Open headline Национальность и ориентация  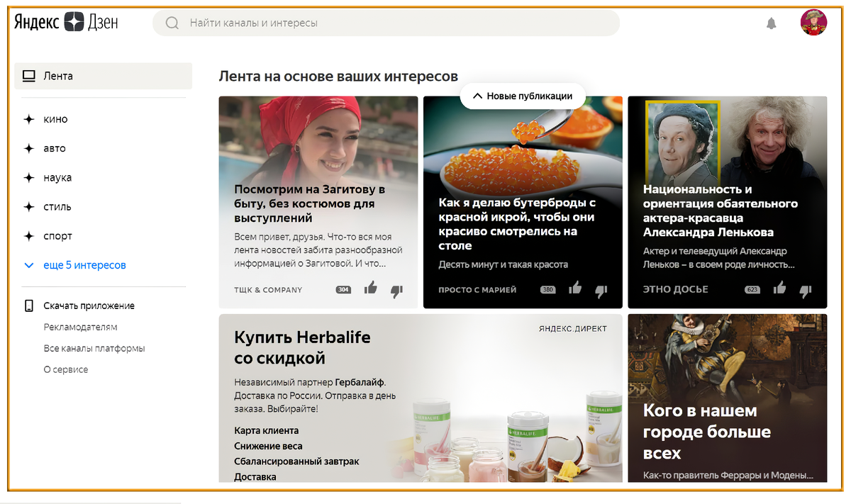[x=720, y=211]
